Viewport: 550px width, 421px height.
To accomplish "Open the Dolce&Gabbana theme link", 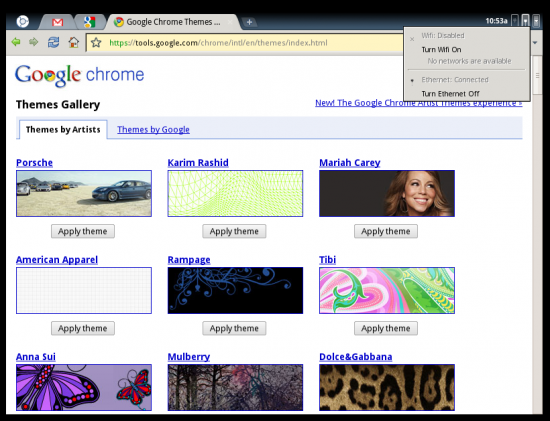I will [x=356, y=357].
